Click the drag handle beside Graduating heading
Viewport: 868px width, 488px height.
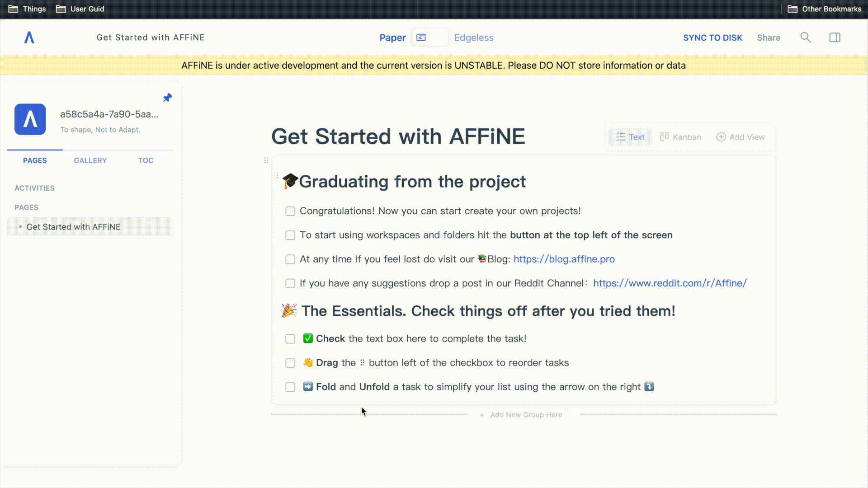point(277,176)
